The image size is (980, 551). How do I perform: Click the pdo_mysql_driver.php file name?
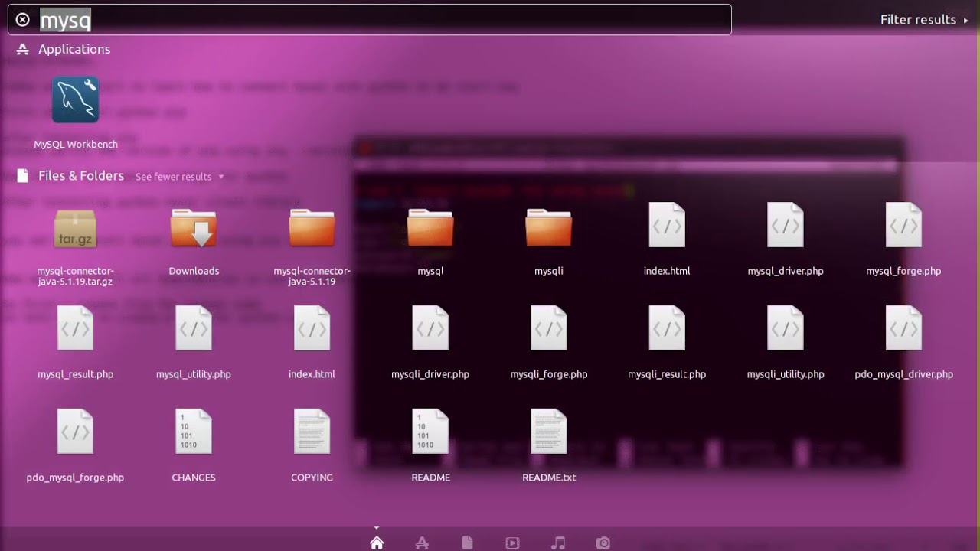click(904, 374)
